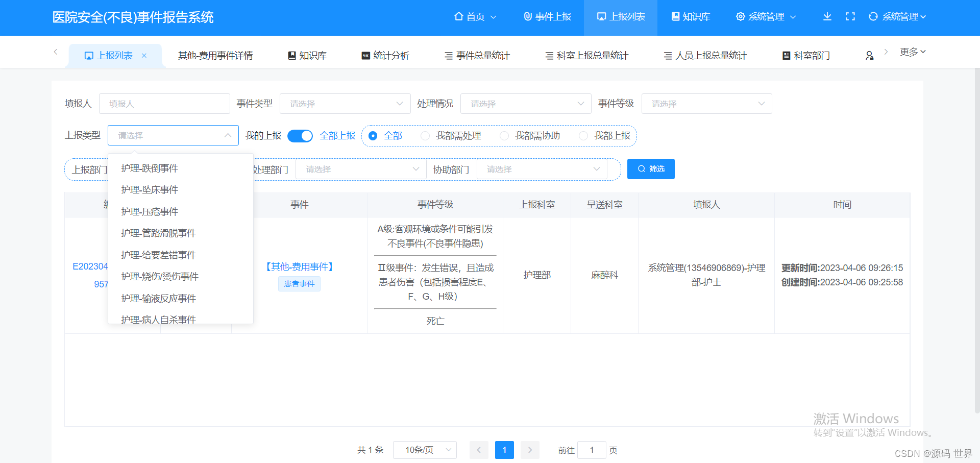Choose 护理-输液反应事件 option
The image size is (980, 463).
pyautogui.click(x=181, y=298)
